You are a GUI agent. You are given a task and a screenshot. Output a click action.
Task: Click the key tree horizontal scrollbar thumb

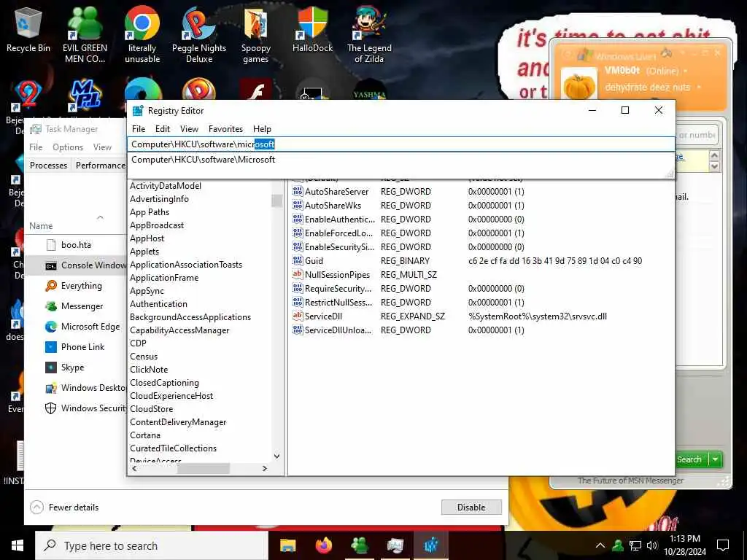203,469
